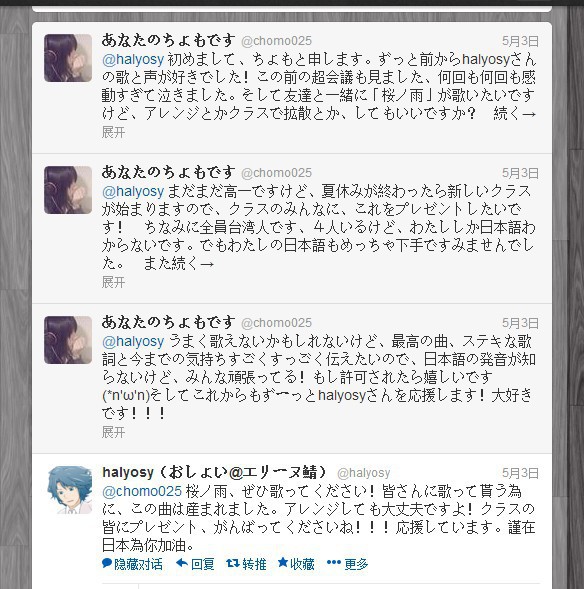Click the star favorite icon labeled 收藏
584x589 pixels.
coord(283,562)
